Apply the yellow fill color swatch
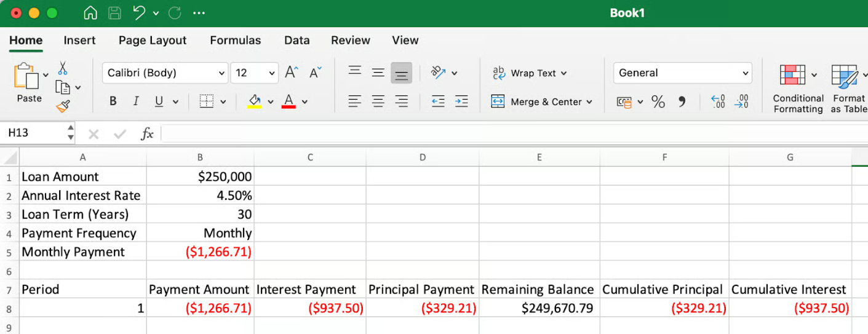 [254, 101]
